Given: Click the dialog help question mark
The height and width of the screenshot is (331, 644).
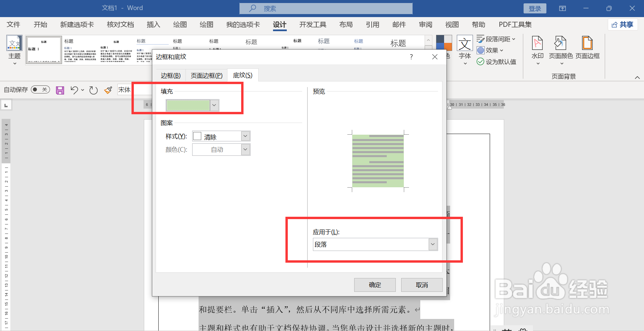Looking at the screenshot, I should [x=411, y=57].
